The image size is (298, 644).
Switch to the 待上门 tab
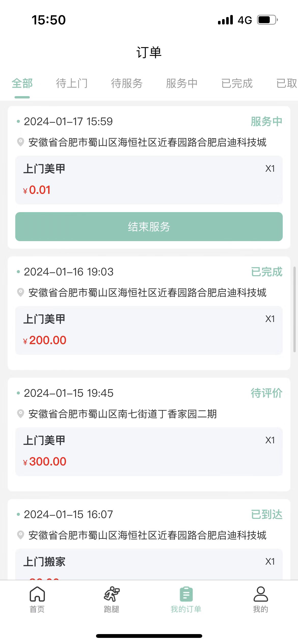click(x=72, y=83)
